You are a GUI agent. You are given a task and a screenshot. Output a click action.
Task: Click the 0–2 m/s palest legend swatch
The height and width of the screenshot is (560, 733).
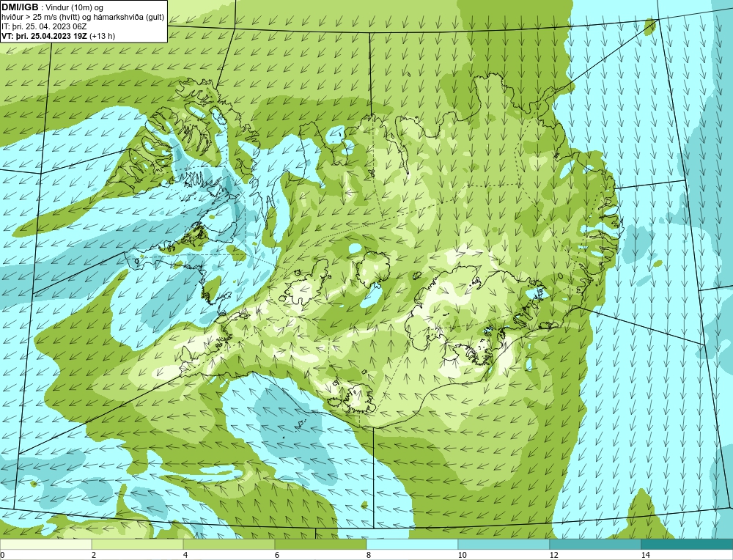[x=45, y=544]
